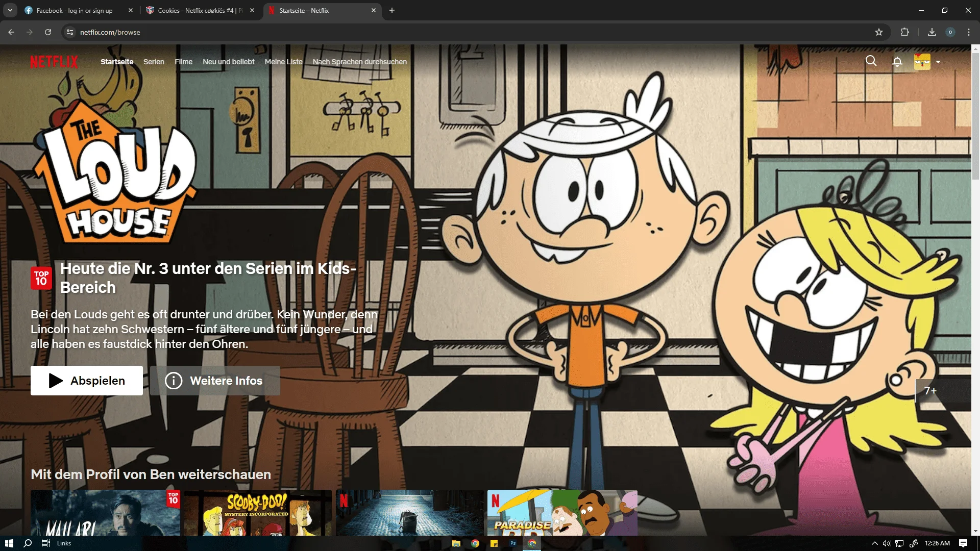
Task: Open Task View on taskbar
Action: tap(45, 543)
